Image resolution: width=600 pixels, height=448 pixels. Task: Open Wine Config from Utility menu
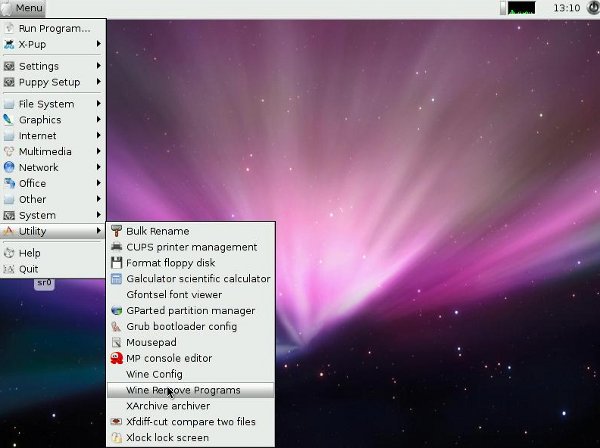pyautogui.click(x=190, y=374)
